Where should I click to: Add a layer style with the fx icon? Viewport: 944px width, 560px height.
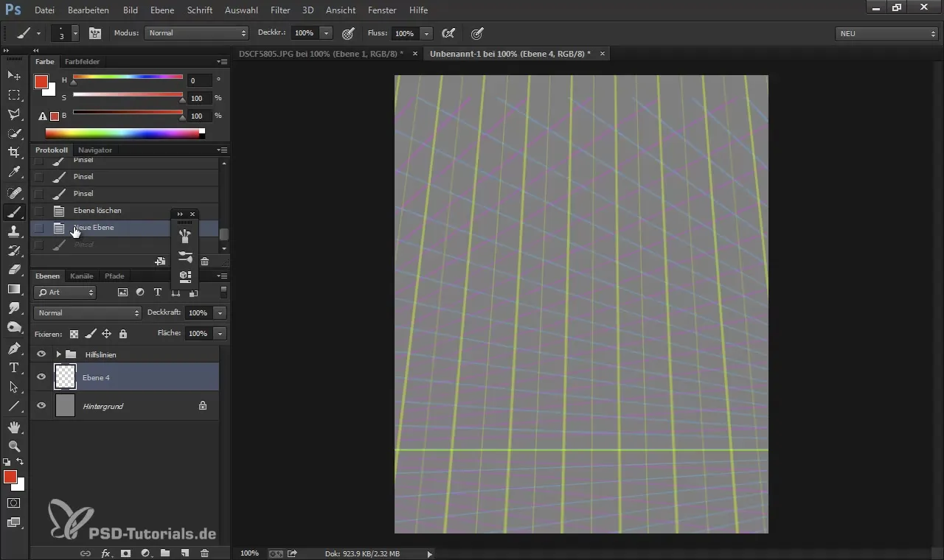coord(105,553)
